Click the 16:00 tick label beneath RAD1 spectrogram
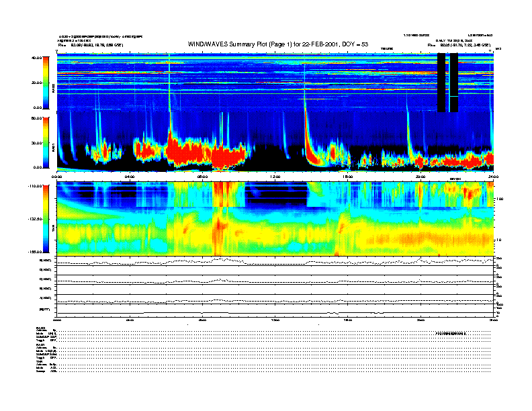 348,177
